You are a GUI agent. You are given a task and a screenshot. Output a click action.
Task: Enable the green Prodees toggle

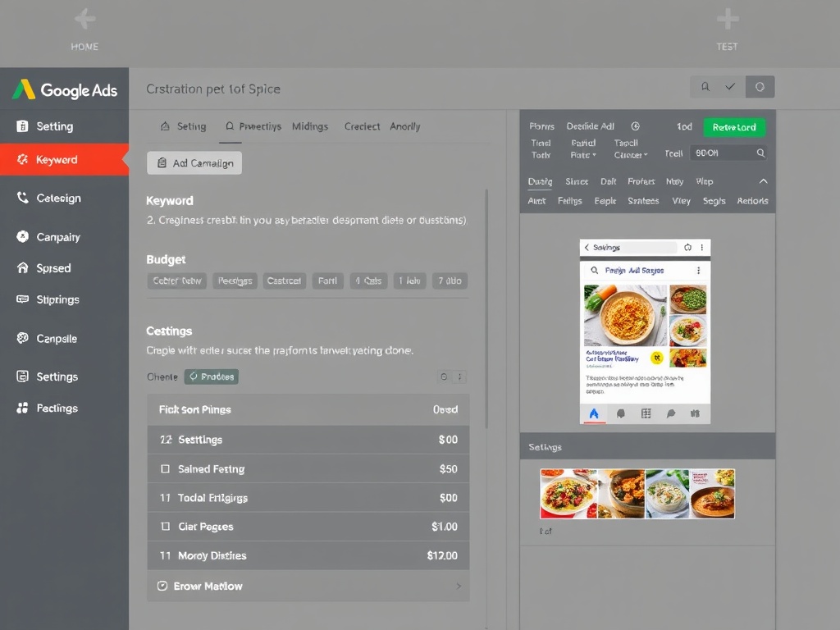[211, 377]
